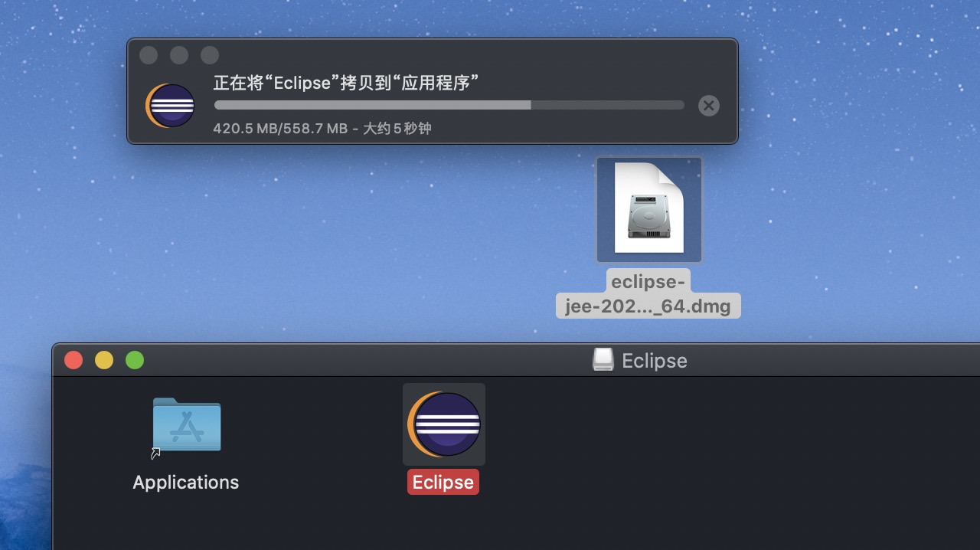
Task: Minimize the Eclipse disk window with the yellow button
Action: click(x=104, y=360)
